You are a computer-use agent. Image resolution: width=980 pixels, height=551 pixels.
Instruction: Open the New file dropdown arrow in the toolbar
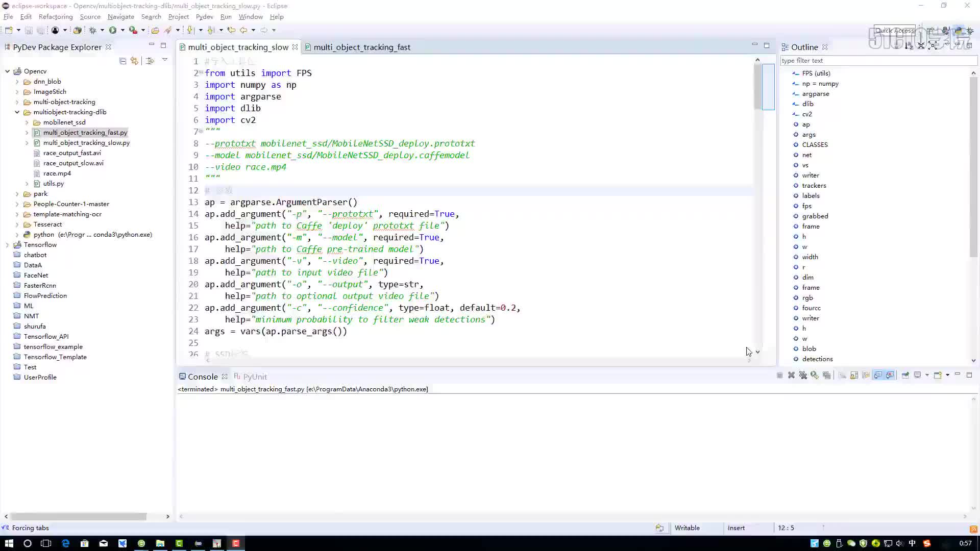[x=18, y=30]
